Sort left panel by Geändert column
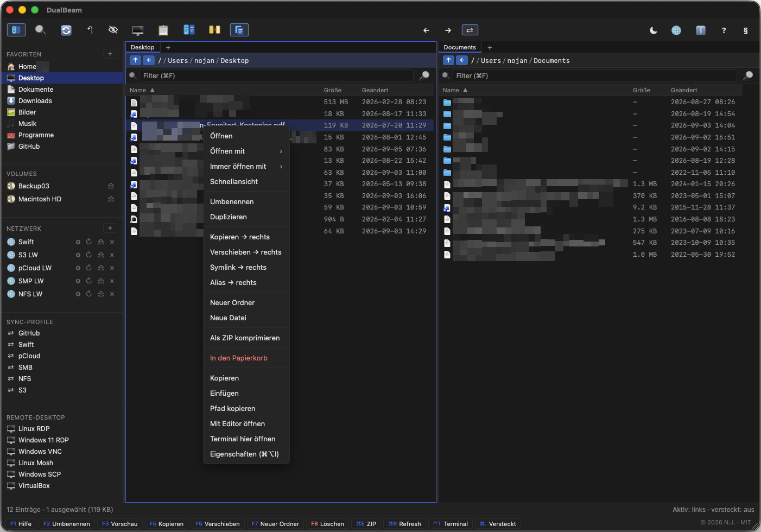This screenshot has height=532, width=761. coord(375,90)
